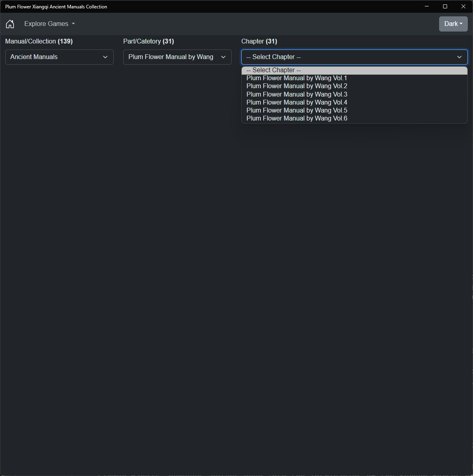Viewport: 473px width, 476px height.
Task: Choose the '-- Select Chapter --' placeholder option
Action: [x=355, y=70]
